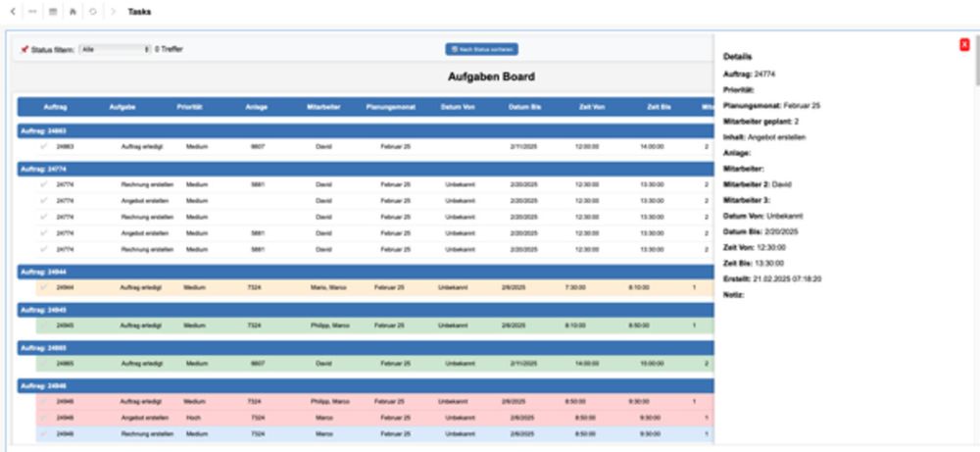Collapse the group header Auftrag: 24945

pos(366,310)
